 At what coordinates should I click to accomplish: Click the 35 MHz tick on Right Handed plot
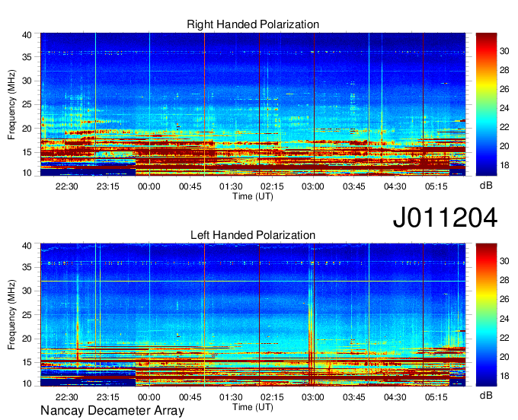coord(27,57)
